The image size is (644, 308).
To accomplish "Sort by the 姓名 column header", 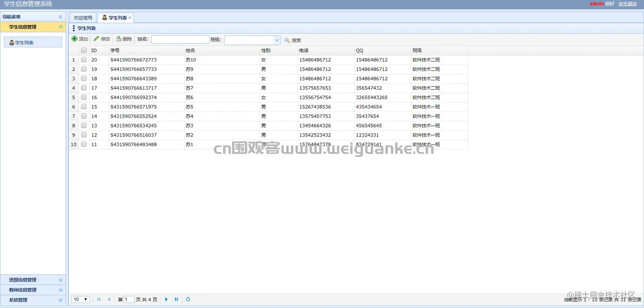I will coord(221,50).
